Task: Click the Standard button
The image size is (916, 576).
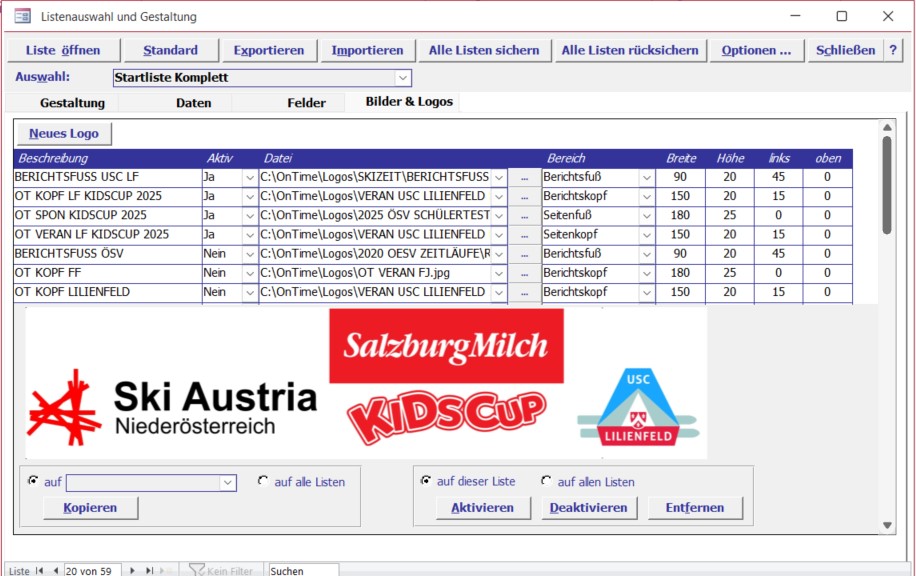Action: coord(171,50)
